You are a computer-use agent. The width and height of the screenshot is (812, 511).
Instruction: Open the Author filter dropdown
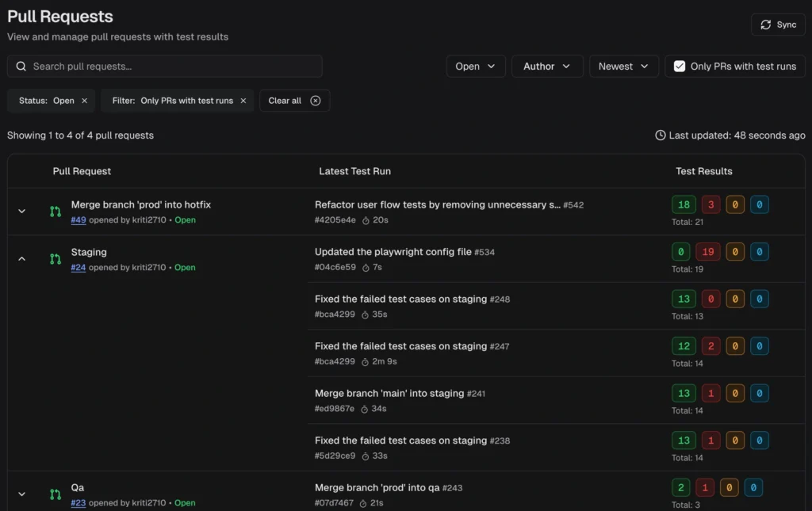point(547,67)
